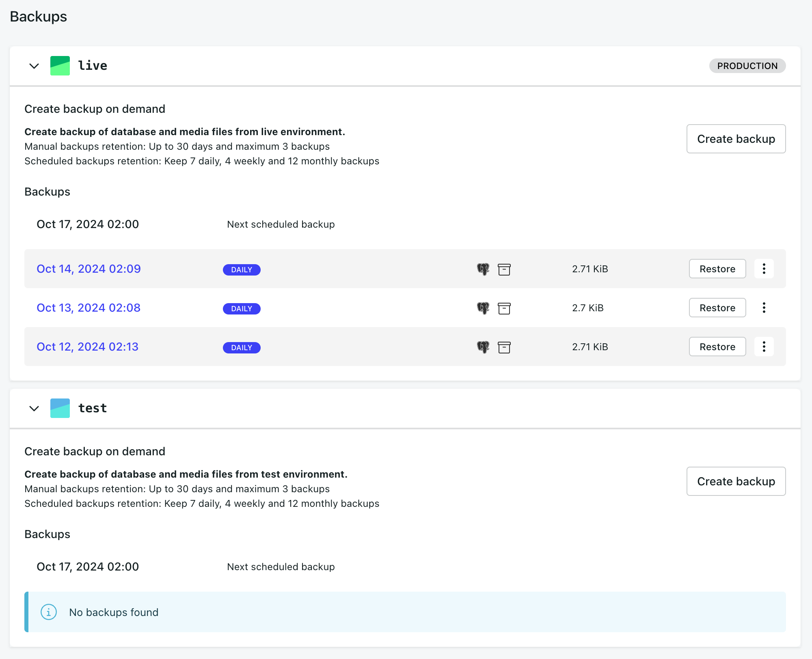Screen dimensions: 812x659
Task: Click 'Create backup on demand' heading under test
Action: pyautogui.click(x=95, y=451)
